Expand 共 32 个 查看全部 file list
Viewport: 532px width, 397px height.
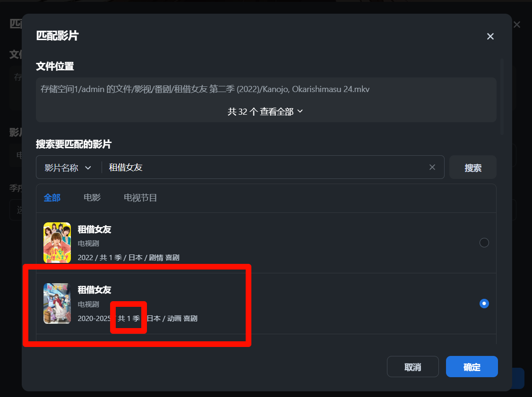point(266,111)
